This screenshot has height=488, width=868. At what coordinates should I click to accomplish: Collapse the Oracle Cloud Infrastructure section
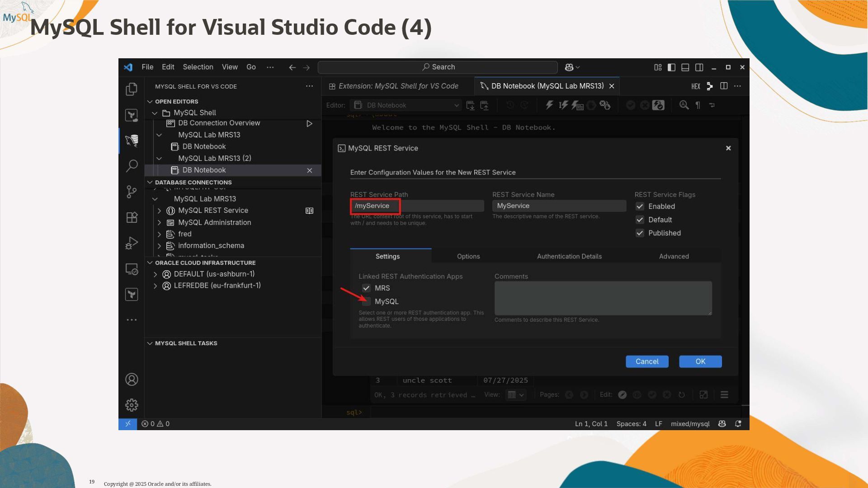[150, 263]
